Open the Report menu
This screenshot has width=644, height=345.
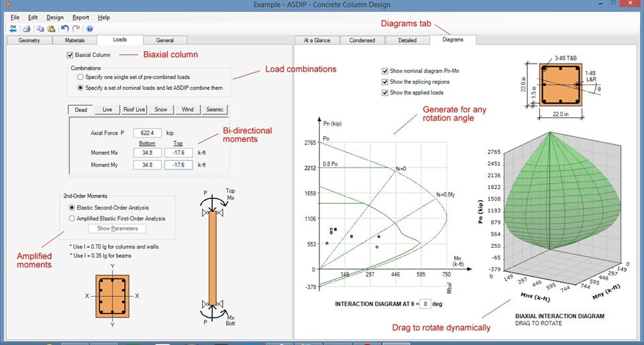coord(80,17)
